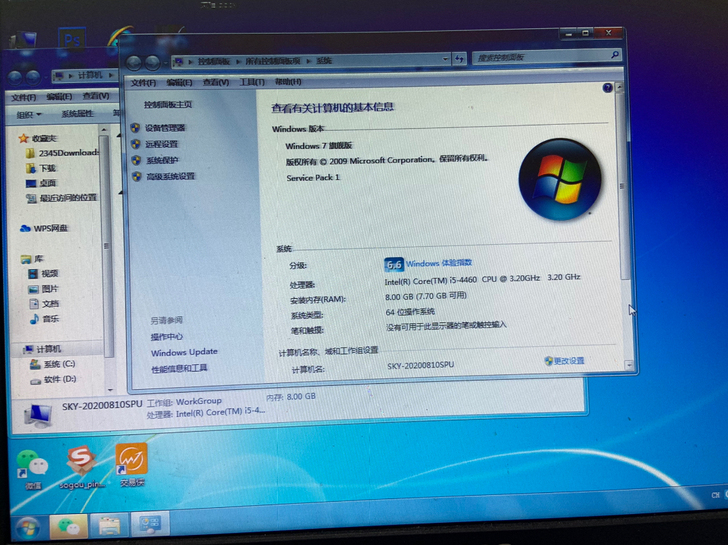Click the forward arrow in System window

point(152,63)
